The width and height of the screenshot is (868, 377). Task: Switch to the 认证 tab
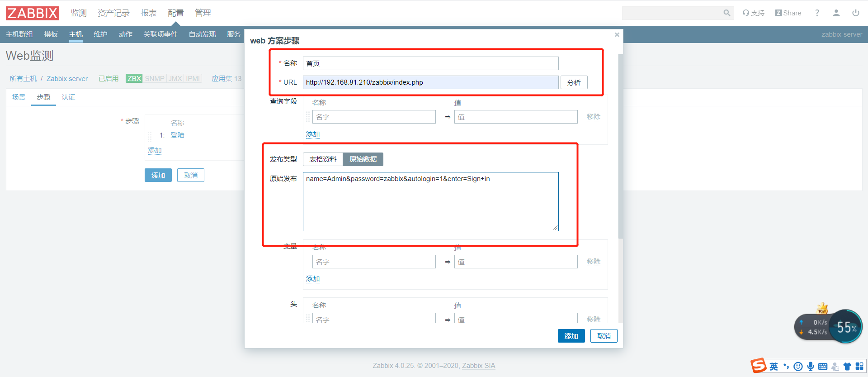[68, 97]
